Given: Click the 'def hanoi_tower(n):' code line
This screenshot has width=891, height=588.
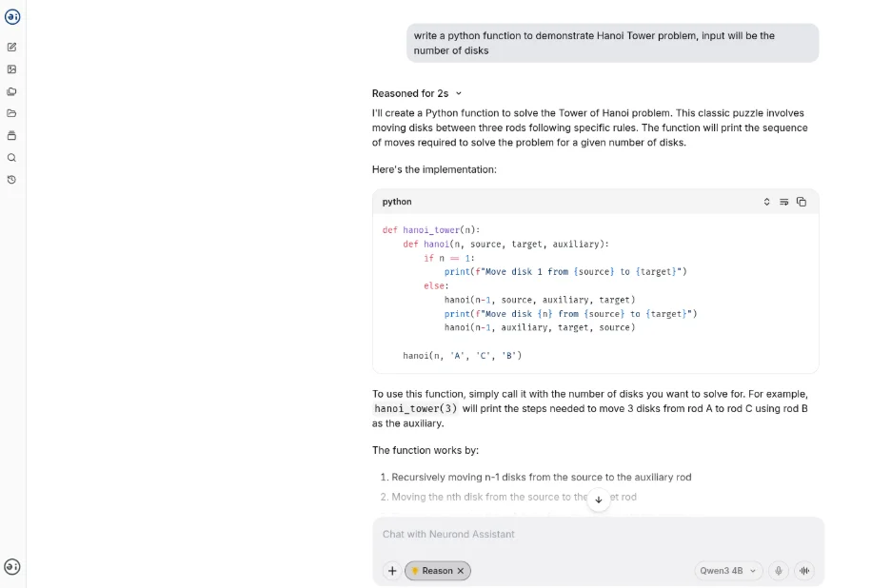Looking at the screenshot, I should 431,230.
